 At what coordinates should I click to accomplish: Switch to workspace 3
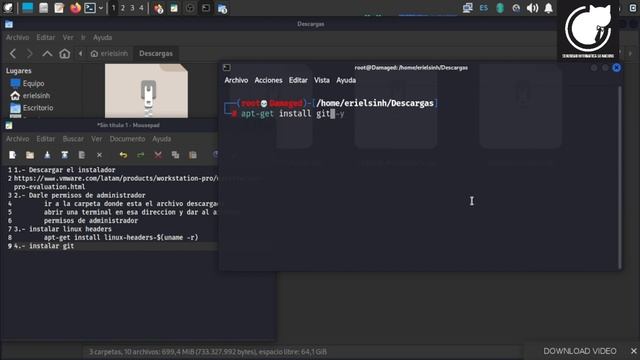[132, 8]
